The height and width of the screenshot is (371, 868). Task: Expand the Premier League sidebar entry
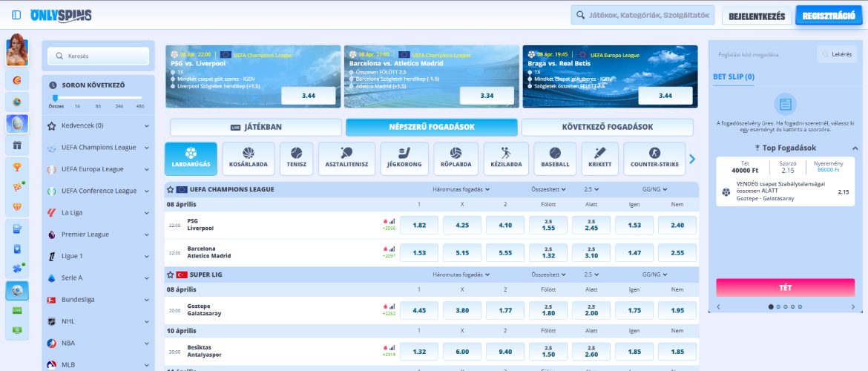coord(98,234)
